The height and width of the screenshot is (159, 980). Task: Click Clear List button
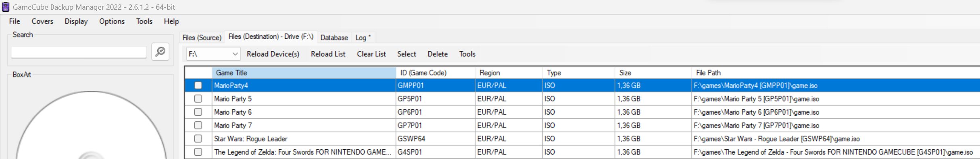point(371,54)
